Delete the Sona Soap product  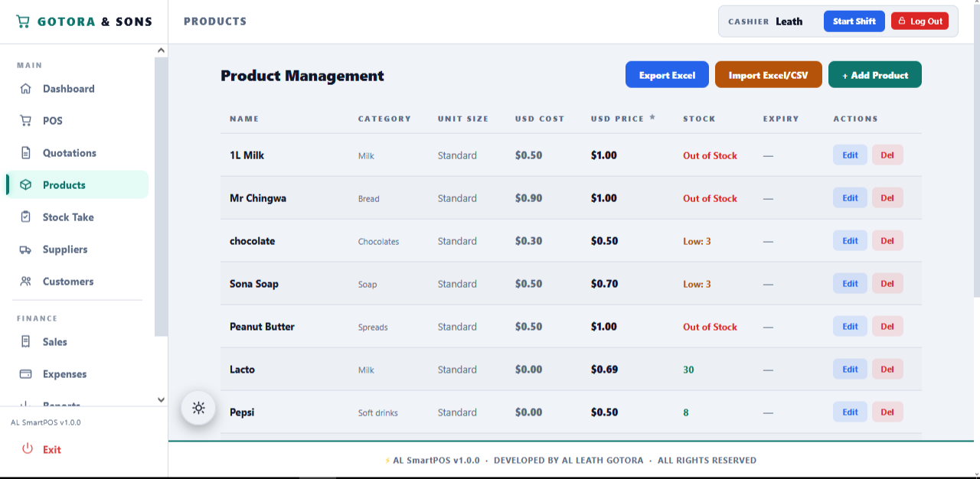(x=887, y=284)
